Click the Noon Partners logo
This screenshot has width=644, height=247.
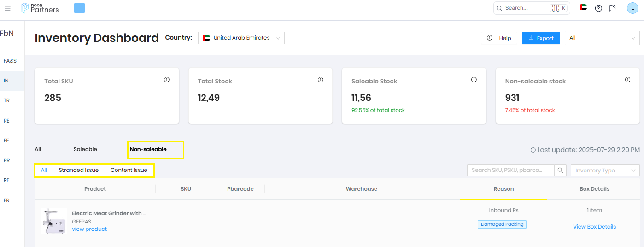point(40,8)
